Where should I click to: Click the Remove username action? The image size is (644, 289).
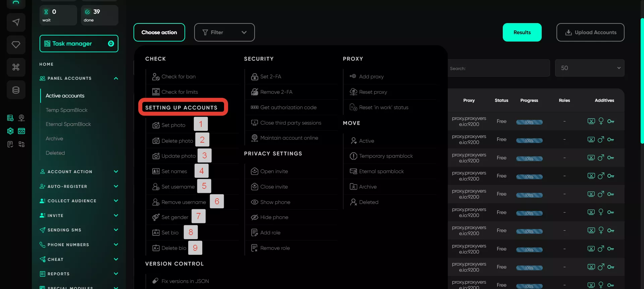183,202
